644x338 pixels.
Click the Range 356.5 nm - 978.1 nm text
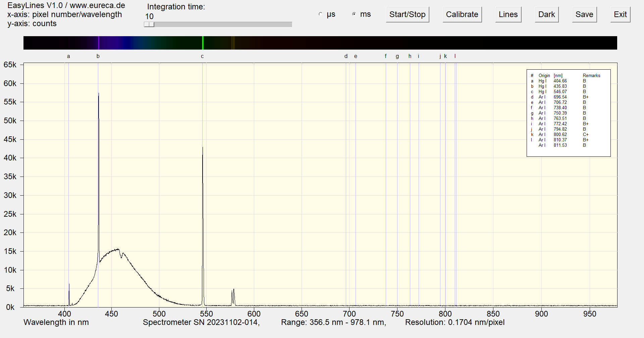(x=333, y=323)
